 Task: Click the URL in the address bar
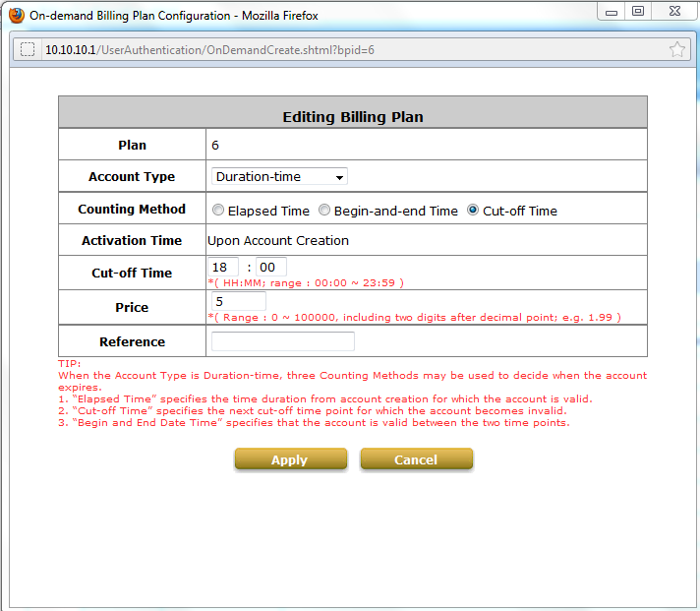pos(209,49)
